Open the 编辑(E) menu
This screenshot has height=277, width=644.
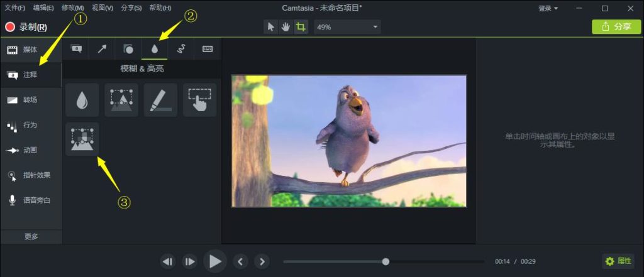click(43, 8)
